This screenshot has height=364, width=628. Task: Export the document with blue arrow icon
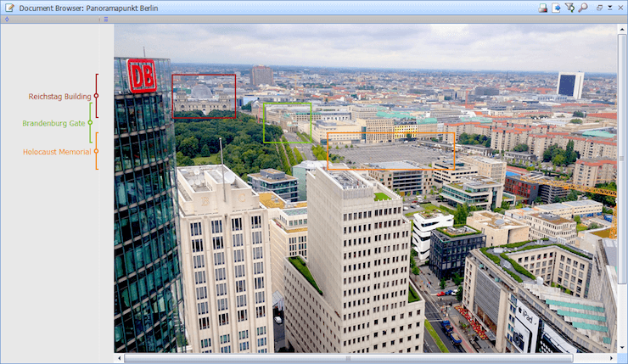(x=556, y=8)
